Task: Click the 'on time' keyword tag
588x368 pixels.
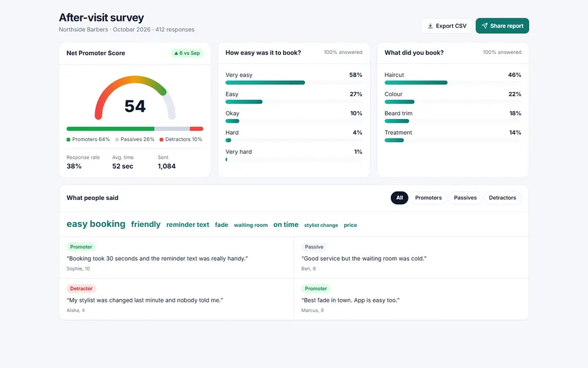Action: [x=286, y=224]
